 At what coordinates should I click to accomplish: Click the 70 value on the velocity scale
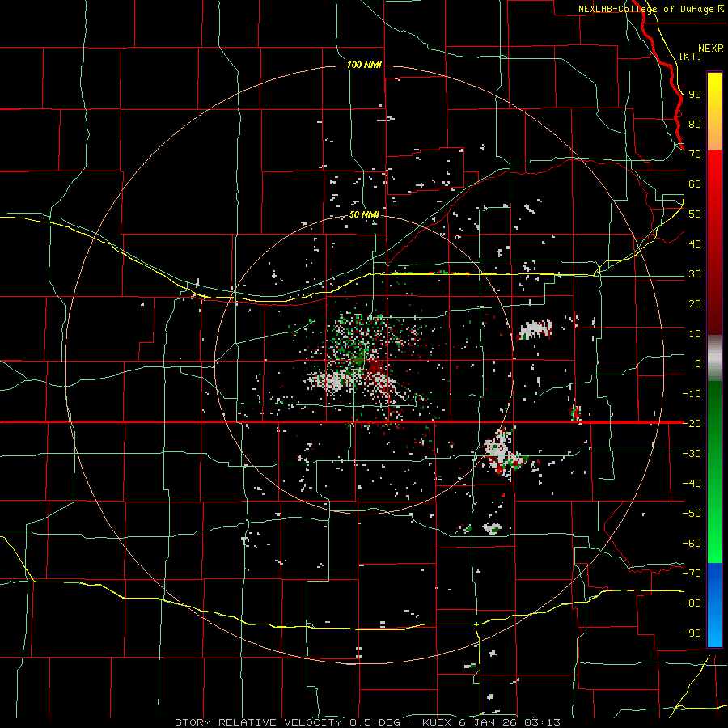point(695,154)
